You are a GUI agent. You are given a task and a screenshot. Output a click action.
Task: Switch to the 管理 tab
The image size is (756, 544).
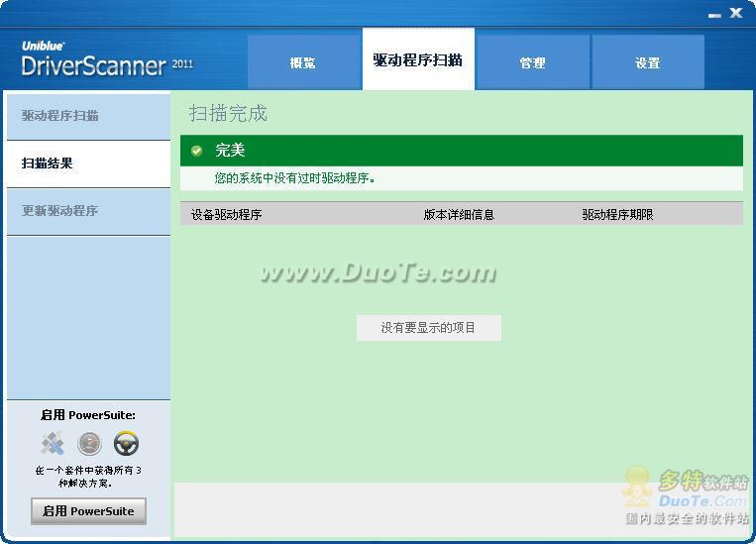tap(532, 62)
